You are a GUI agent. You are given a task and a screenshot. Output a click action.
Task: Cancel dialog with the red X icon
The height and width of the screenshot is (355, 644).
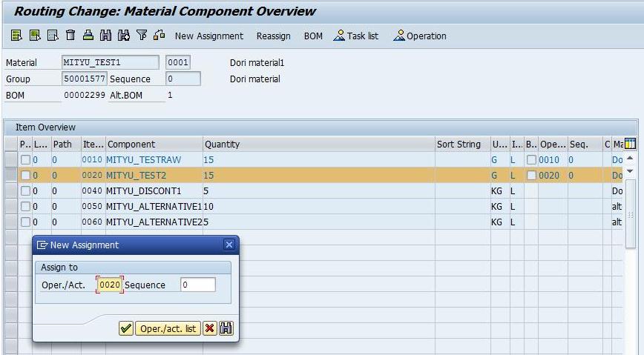(x=210, y=328)
